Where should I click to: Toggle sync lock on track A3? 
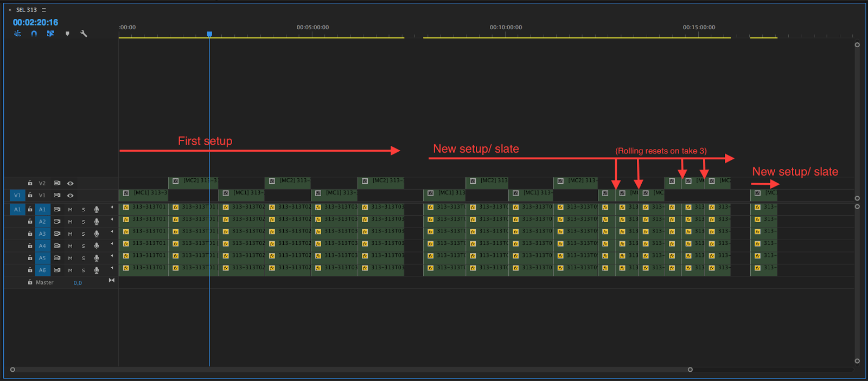click(x=57, y=234)
